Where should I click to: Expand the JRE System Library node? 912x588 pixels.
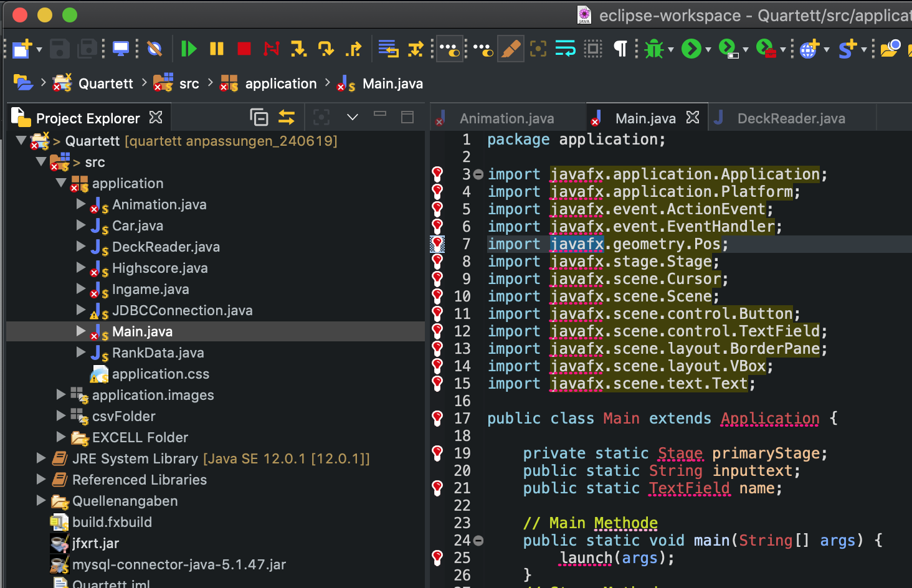pos(41,458)
